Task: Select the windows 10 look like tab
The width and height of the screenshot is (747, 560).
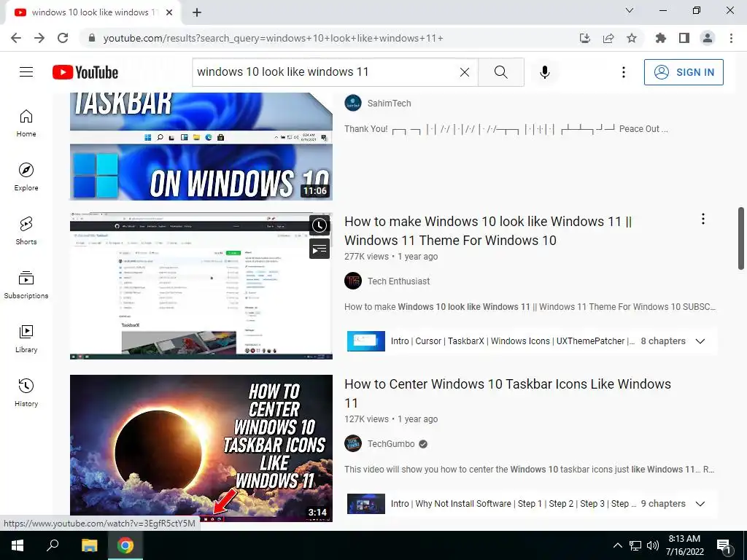Action: point(93,12)
